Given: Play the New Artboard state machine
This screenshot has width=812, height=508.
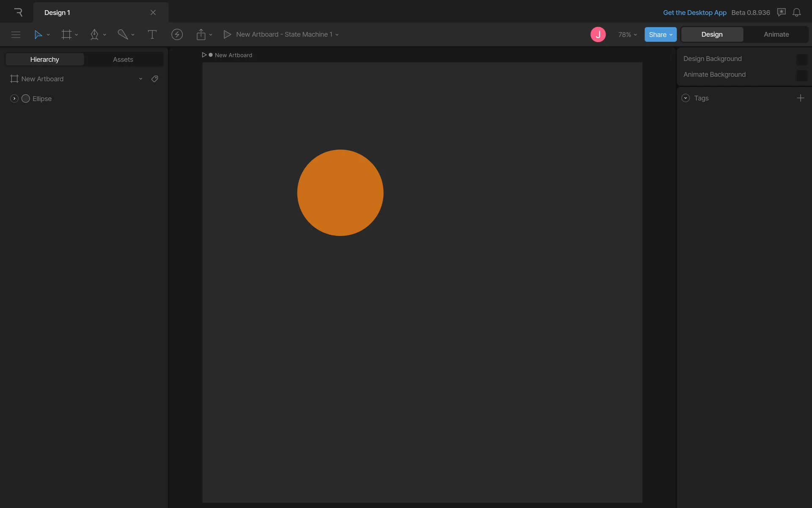Looking at the screenshot, I should click(227, 35).
